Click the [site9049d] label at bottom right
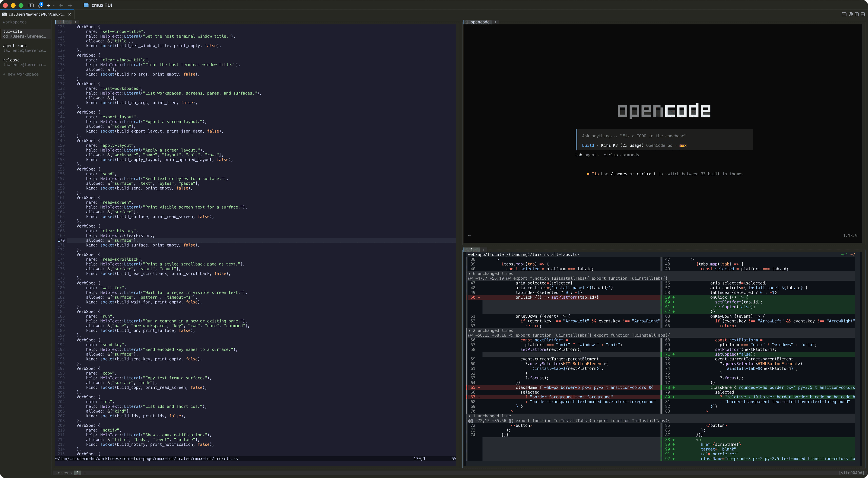868x478 pixels. 851,473
